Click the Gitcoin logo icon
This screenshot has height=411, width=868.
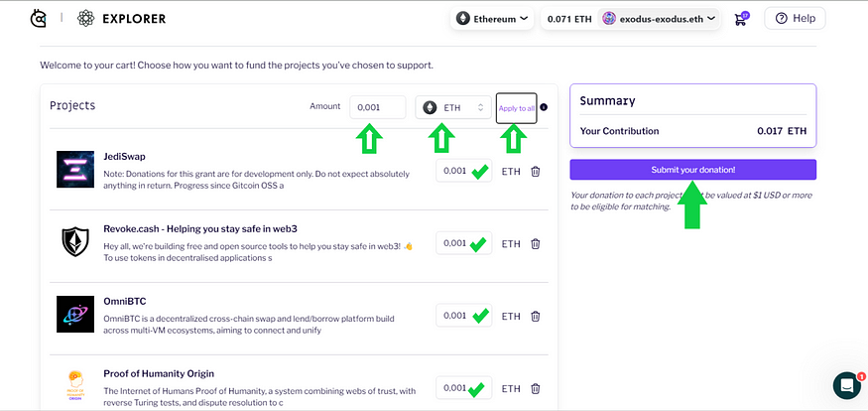pyautogui.click(x=39, y=18)
